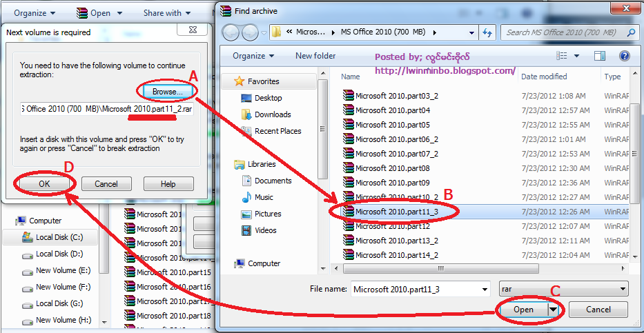Select Libraries in Find archive navigation pane
Image resolution: width=644 pixels, height=333 pixels.
click(x=262, y=164)
